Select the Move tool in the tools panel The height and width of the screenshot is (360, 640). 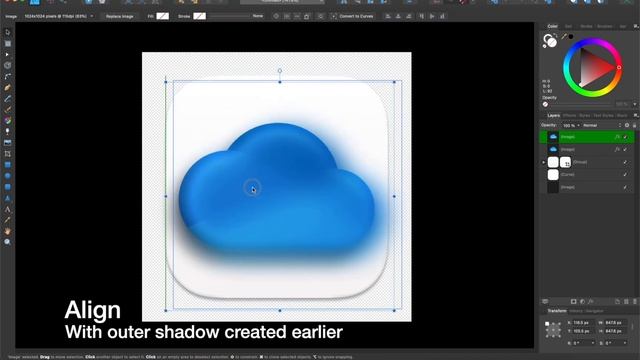pyautogui.click(x=7, y=32)
